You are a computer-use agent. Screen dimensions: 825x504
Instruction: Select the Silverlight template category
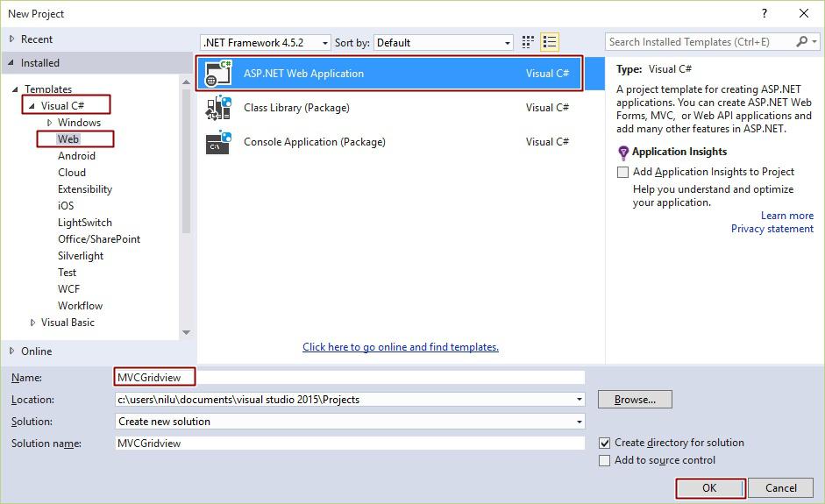81,256
